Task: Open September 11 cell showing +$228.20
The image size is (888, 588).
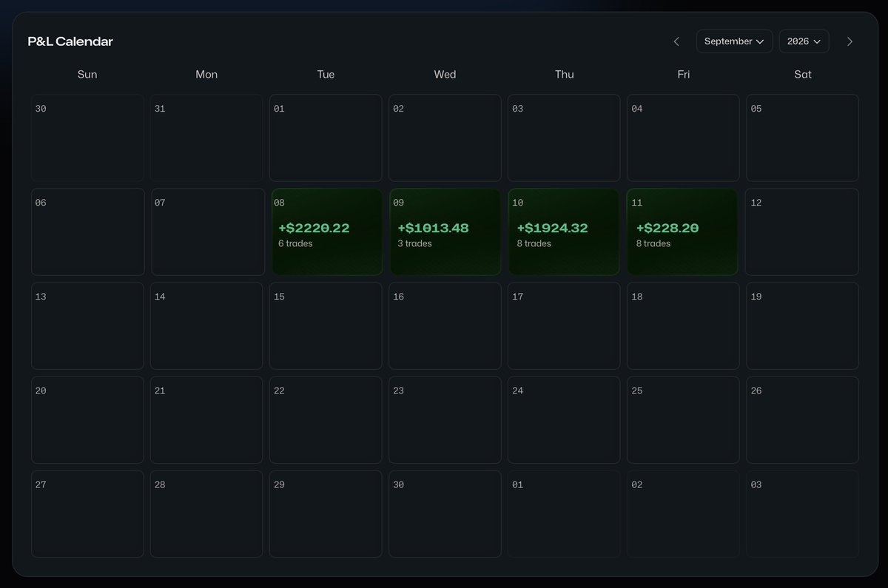Action: coord(682,232)
